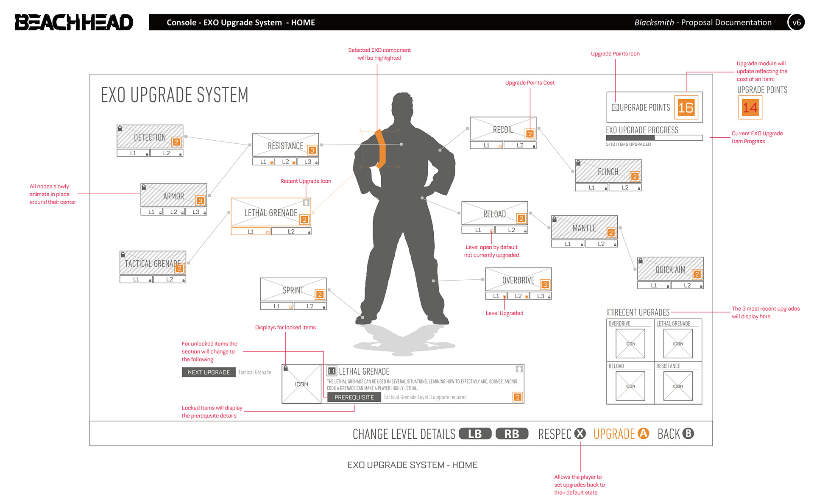Screen dimensions: 814x504
Task: Click the recent upgrade icon on Lethal Grenade
Action: pyautogui.click(x=306, y=203)
